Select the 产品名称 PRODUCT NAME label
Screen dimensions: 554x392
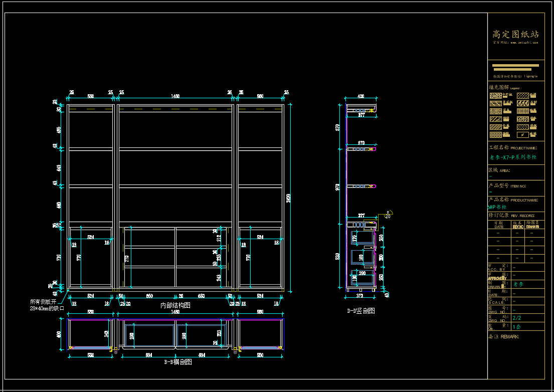[513, 200]
